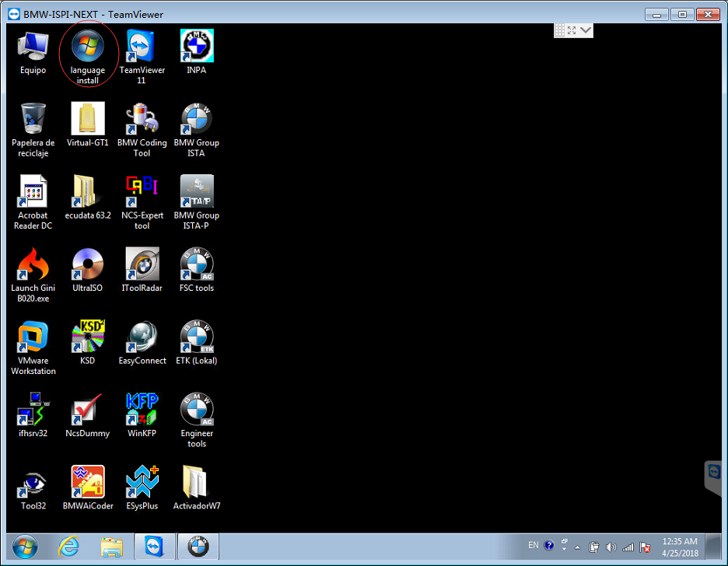Select the WinKFP shortcut
This screenshot has width=728, height=566.
pyautogui.click(x=142, y=415)
